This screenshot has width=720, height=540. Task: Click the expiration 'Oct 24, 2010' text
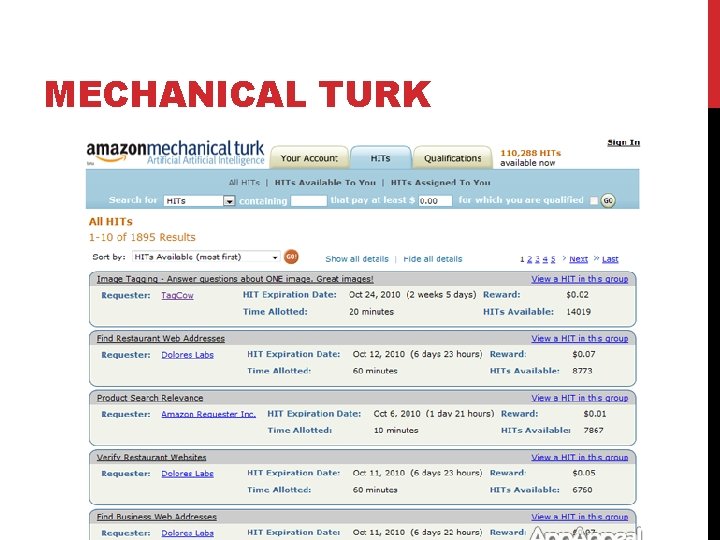point(375,295)
